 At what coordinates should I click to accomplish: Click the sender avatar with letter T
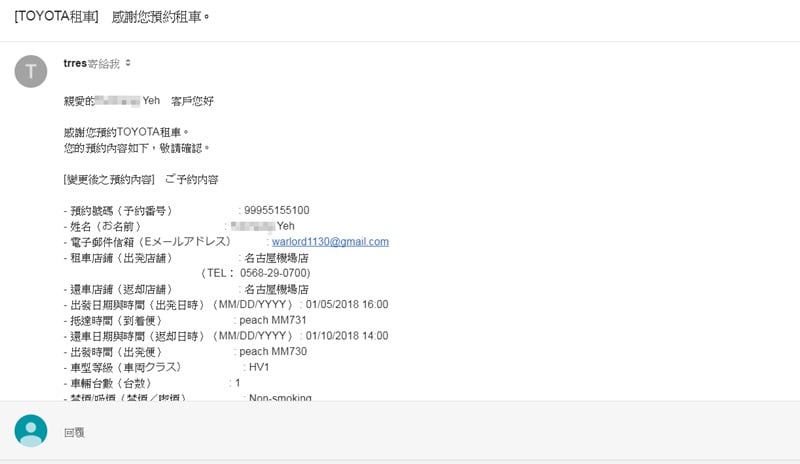(x=31, y=71)
